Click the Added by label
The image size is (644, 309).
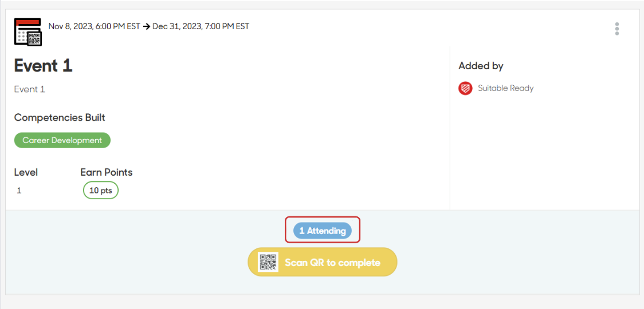pos(481,66)
